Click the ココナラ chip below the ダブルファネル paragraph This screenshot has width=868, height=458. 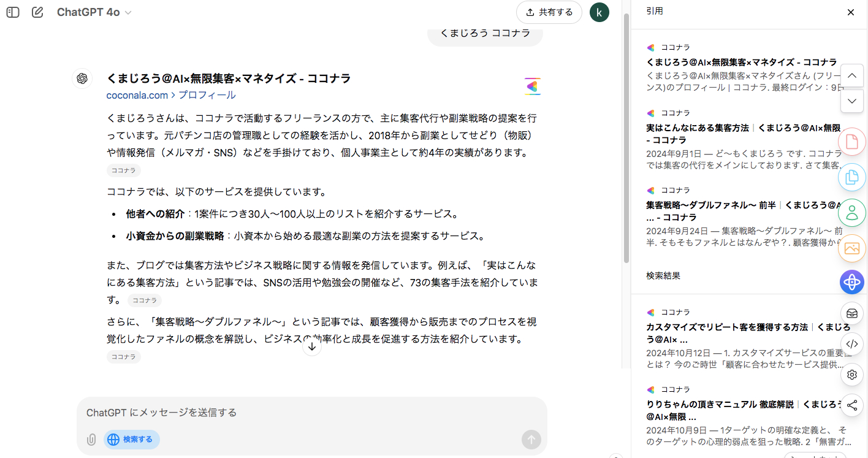(x=124, y=357)
